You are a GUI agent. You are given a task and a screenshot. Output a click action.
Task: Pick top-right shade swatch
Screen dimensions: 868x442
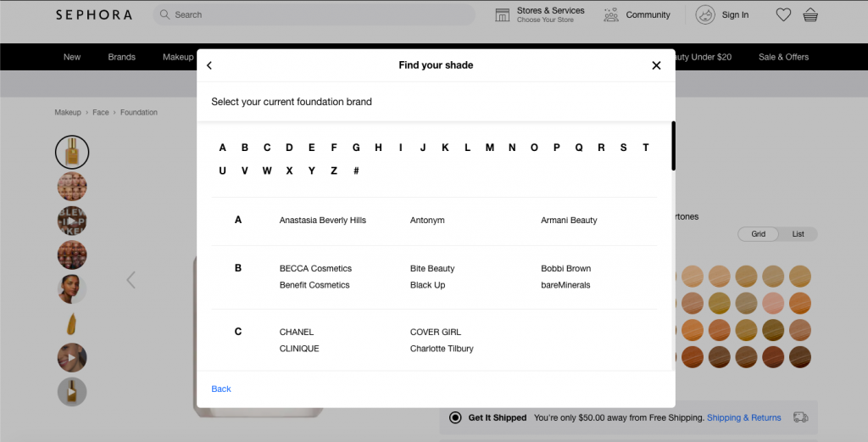[x=800, y=276]
